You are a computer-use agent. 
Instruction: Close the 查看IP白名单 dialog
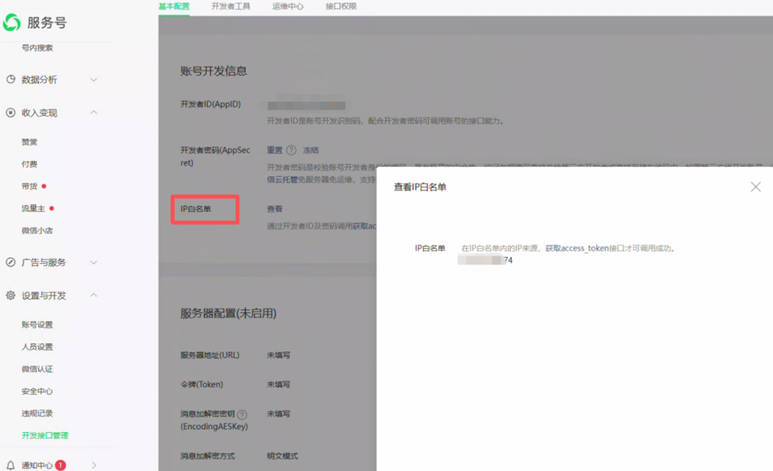tap(756, 187)
